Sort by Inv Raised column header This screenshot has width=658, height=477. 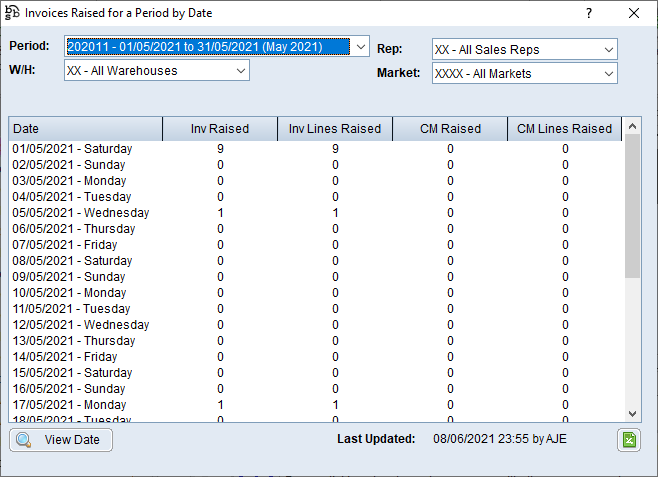[x=220, y=129]
